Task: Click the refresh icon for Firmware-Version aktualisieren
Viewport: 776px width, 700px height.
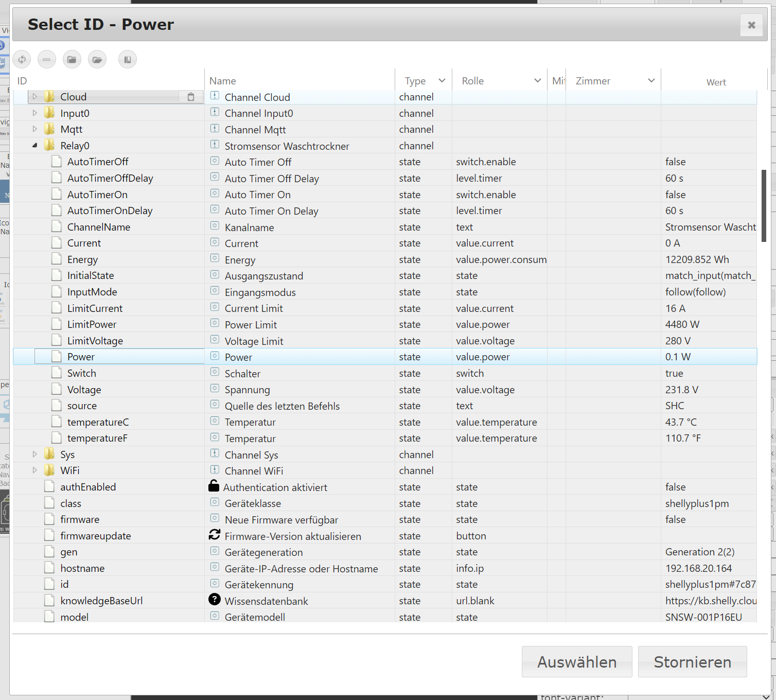Action: 214,535
